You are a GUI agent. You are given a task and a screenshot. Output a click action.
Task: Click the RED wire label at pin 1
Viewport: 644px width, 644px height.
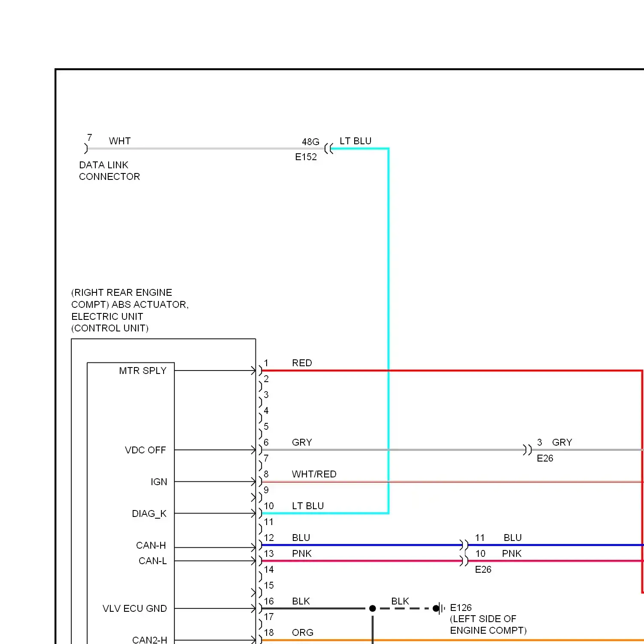tap(302, 363)
